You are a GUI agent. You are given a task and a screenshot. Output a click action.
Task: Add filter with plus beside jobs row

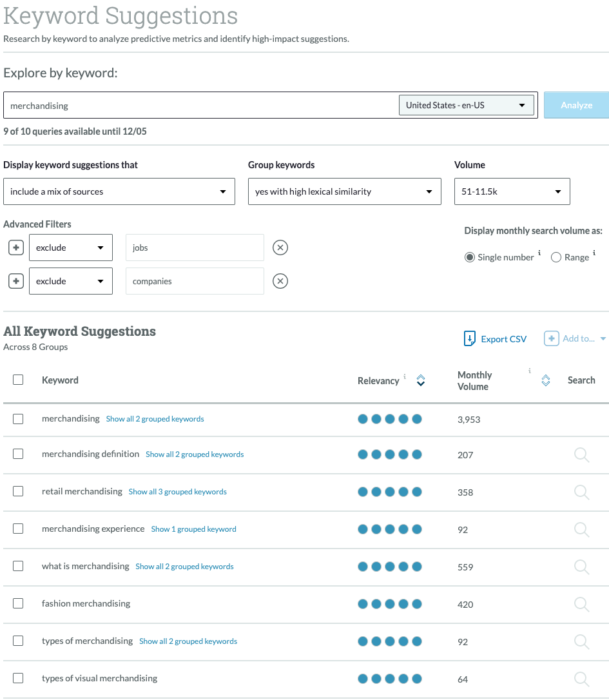pyautogui.click(x=17, y=248)
